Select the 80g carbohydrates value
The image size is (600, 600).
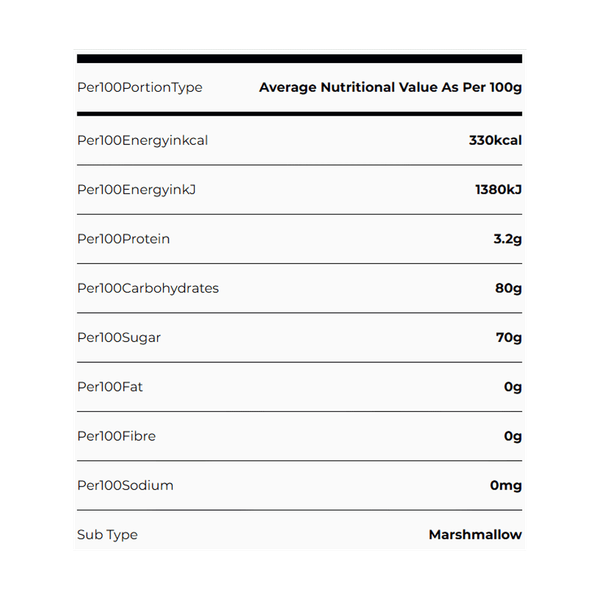(508, 288)
